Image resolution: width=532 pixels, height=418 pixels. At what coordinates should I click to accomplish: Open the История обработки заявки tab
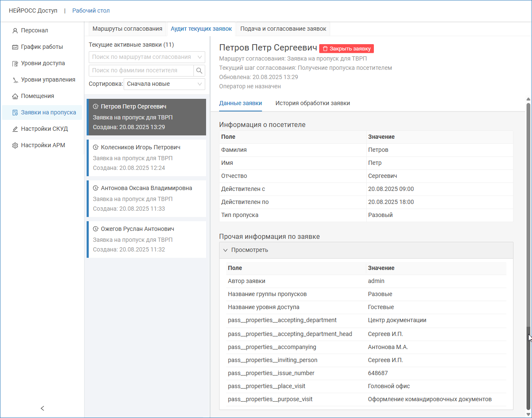tap(312, 103)
